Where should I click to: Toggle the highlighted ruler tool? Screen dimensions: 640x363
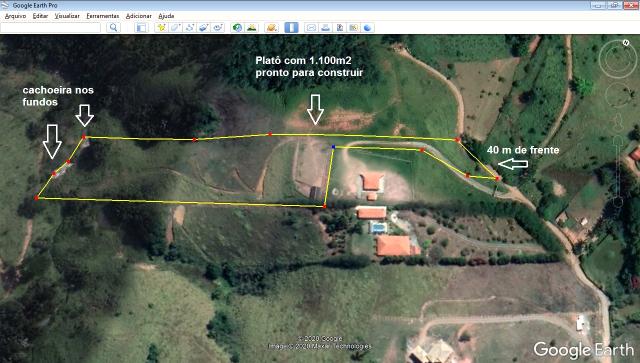click(291, 27)
